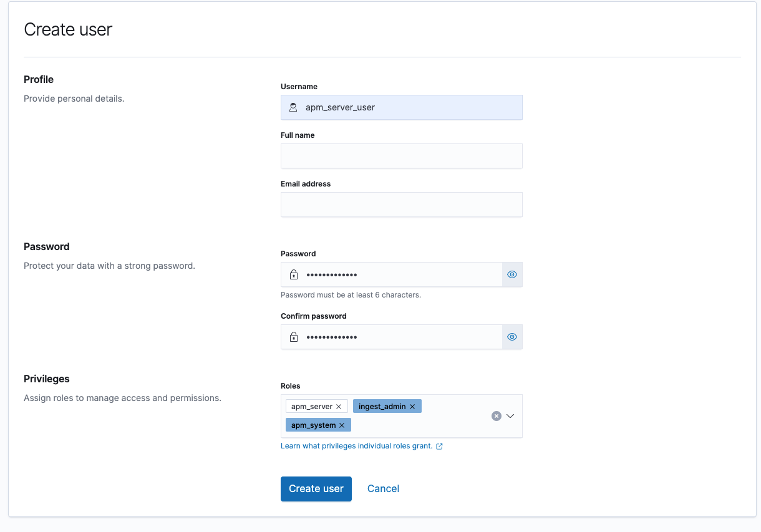Image resolution: width=761 pixels, height=532 pixels.
Task: Click external link icon beside role privileges link
Action: pos(439,447)
